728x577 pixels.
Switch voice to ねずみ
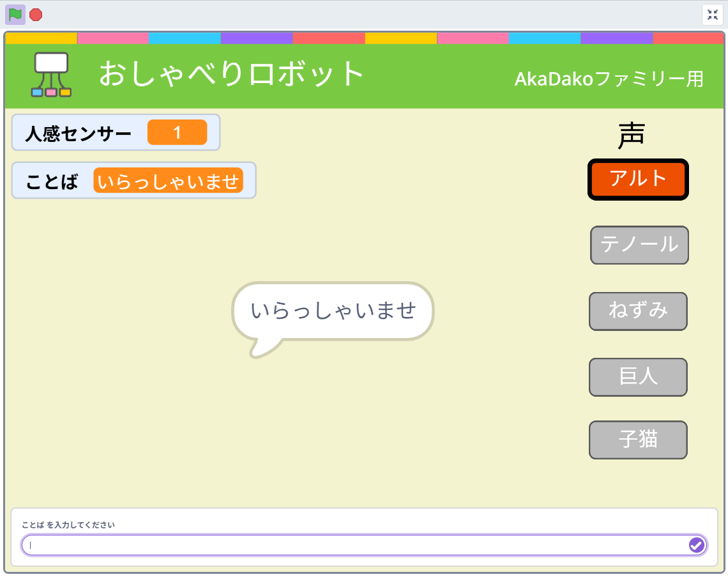pyautogui.click(x=638, y=311)
